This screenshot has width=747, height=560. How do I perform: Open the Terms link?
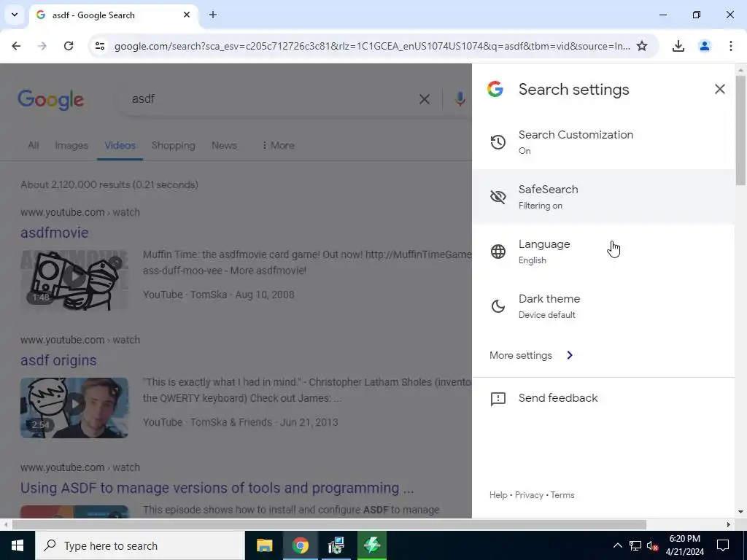(x=562, y=495)
